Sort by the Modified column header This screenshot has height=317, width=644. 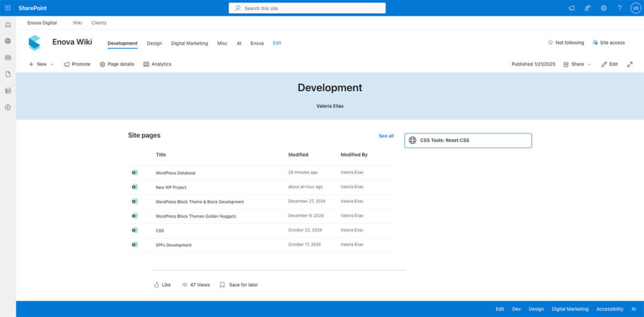(298, 155)
